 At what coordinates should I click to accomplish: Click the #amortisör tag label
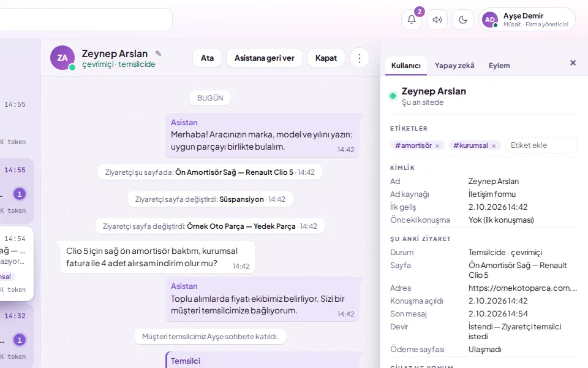coord(413,145)
